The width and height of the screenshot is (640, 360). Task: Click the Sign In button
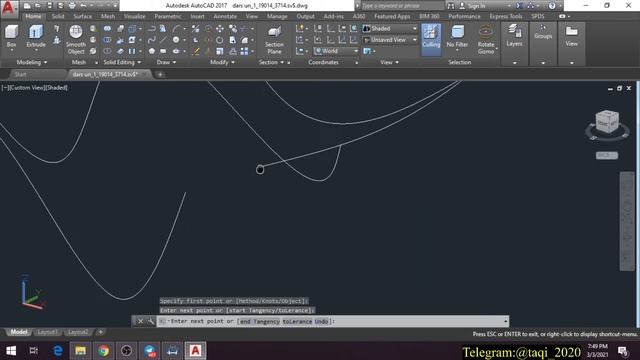click(476, 6)
